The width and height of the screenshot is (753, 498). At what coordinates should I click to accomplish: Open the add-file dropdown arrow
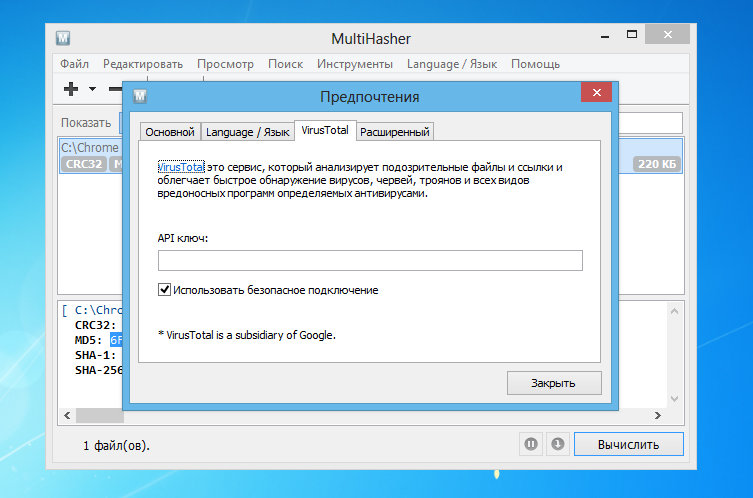tap(92, 89)
